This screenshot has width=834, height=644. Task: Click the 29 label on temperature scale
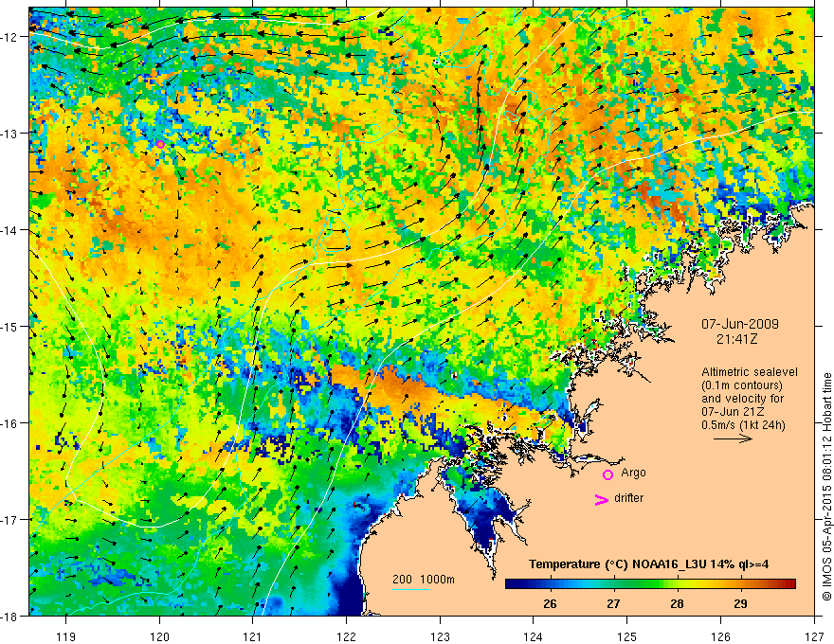pyautogui.click(x=740, y=603)
